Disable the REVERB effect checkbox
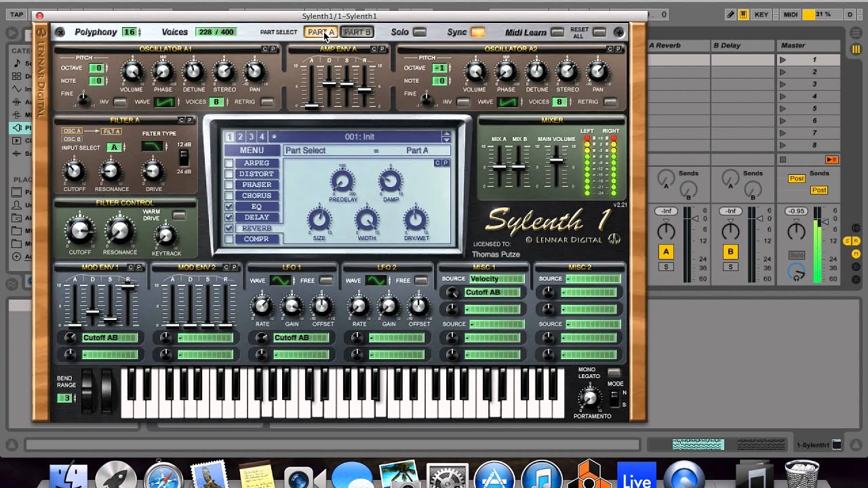 229,228
